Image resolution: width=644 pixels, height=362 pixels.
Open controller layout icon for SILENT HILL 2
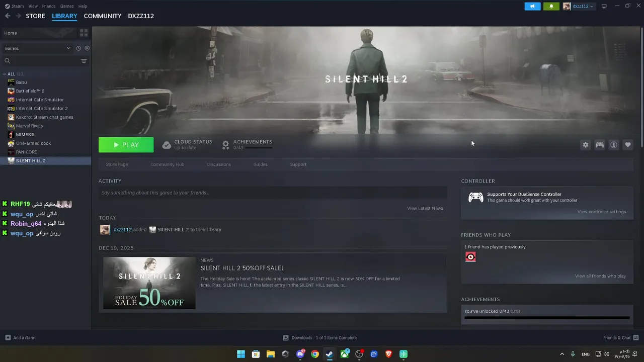click(600, 145)
